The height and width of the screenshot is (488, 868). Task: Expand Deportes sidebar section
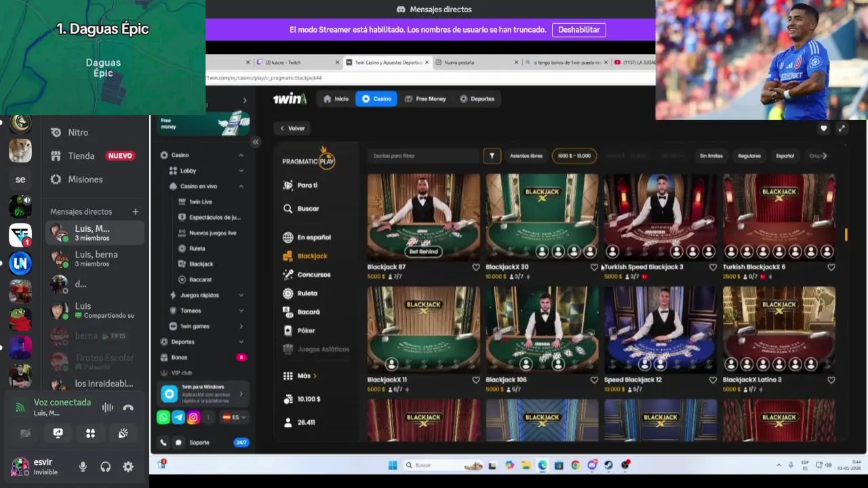pos(241,342)
